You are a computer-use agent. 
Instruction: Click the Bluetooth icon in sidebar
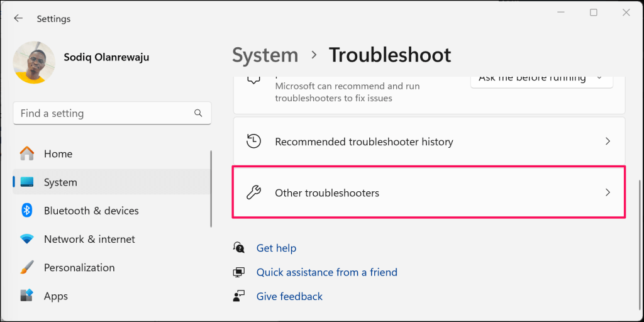(x=27, y=211)
